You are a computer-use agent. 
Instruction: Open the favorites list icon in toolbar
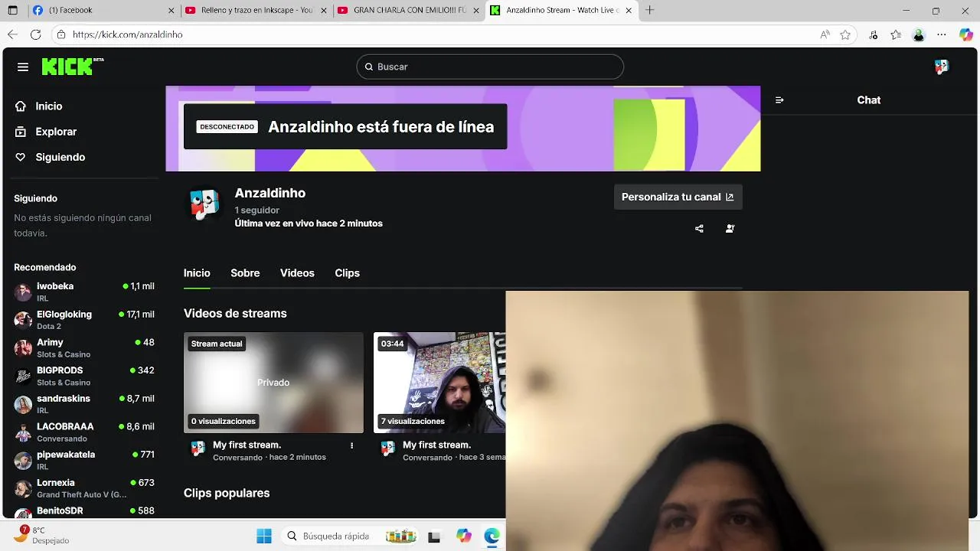(896, 34)
